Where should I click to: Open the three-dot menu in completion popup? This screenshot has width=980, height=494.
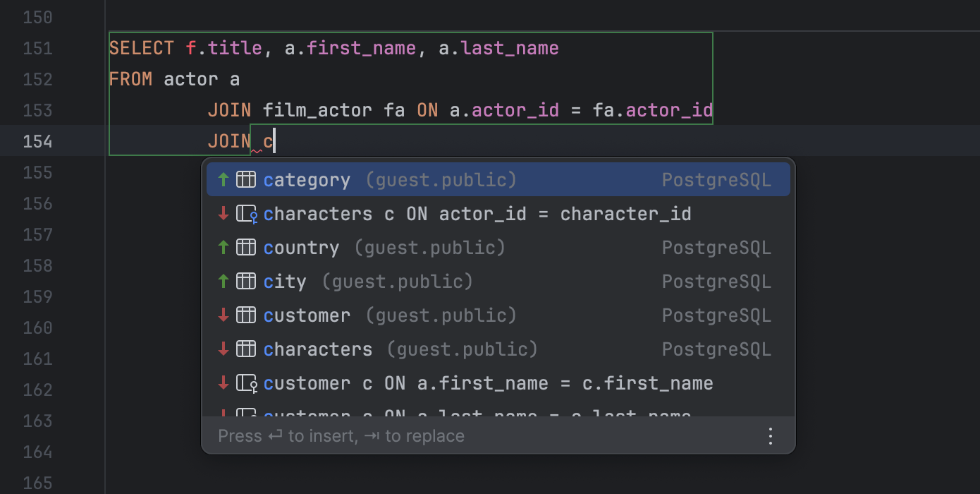pos(770,435)
